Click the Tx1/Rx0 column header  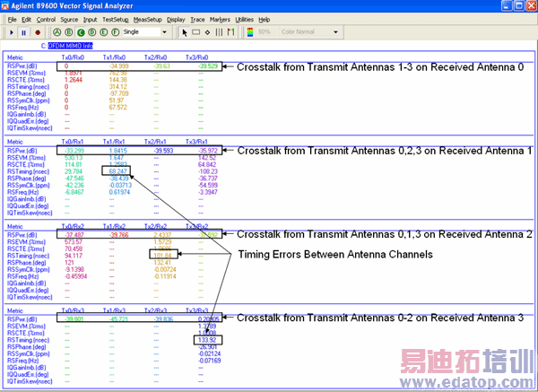(x=114, y=57)
